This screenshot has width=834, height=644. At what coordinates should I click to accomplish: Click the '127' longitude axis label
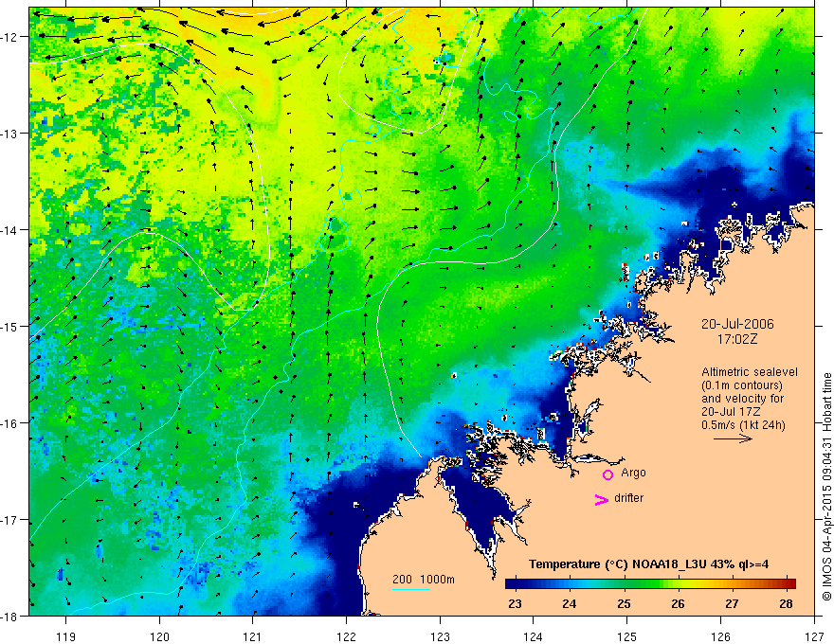[814, 636]
